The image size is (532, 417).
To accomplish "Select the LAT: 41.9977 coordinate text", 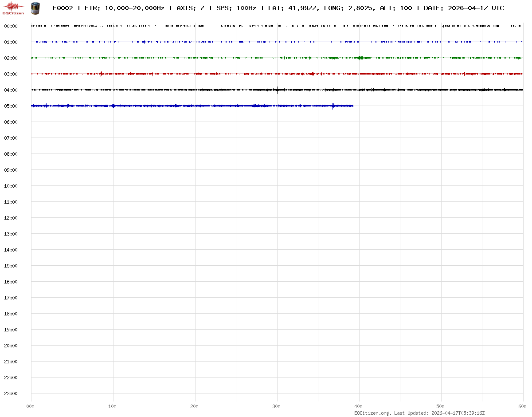I will (x=293, y=8).
